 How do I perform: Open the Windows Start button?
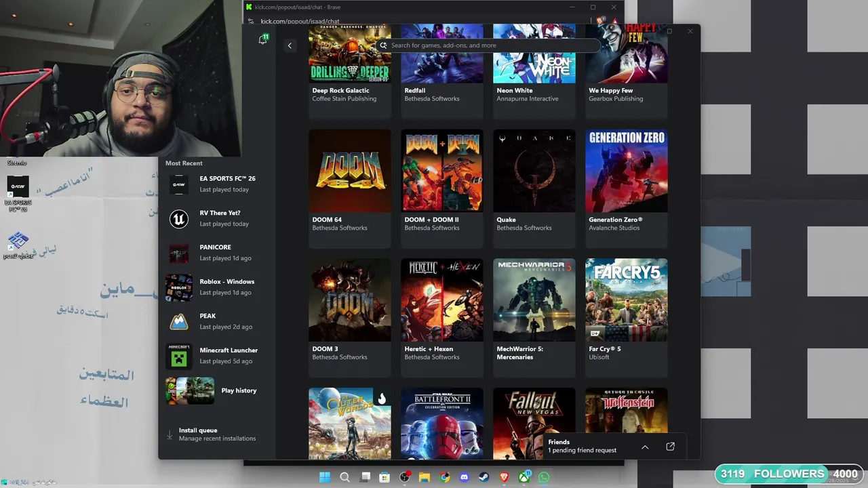click(x=325, y=477)
